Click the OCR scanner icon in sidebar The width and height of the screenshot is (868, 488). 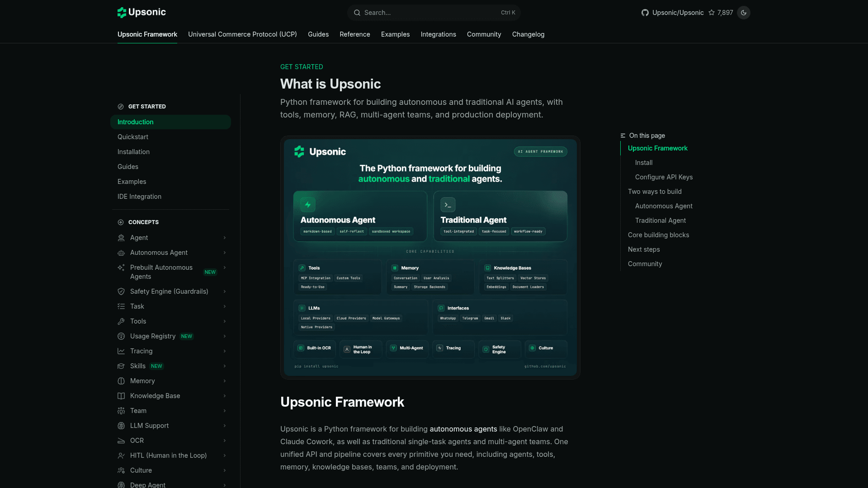121,441
